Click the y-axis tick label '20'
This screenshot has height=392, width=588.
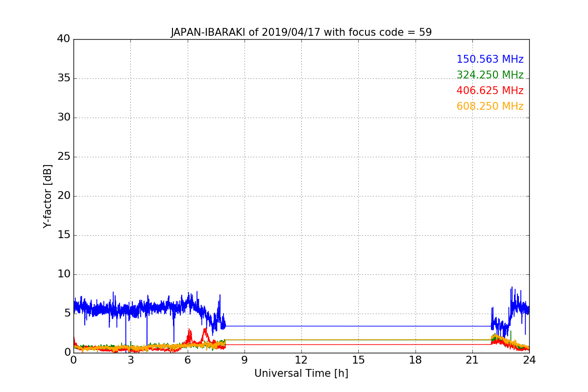(64, 196)
